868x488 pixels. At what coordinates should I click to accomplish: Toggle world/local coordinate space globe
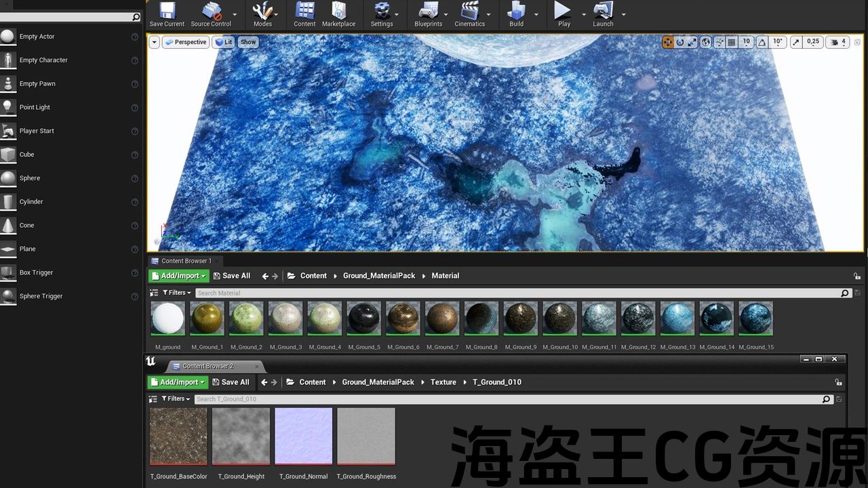(x=706, y=42)
